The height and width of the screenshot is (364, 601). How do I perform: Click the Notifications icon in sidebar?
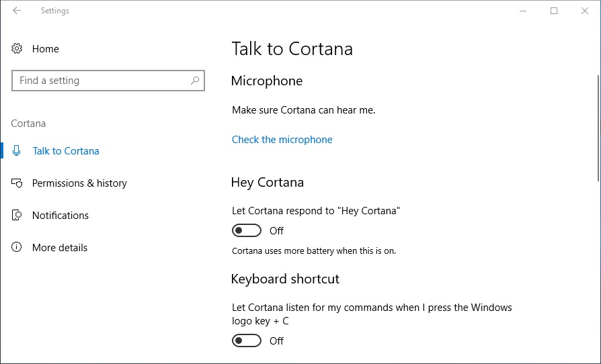pyautogui.click(x=17, y=215)
